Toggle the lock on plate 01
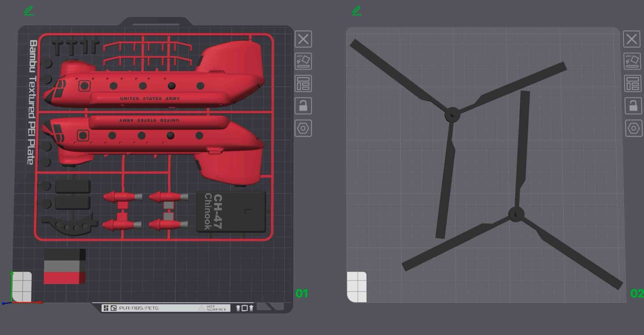Image resolution: width=644 pixels, height=335 pixels. coord(303,106)
